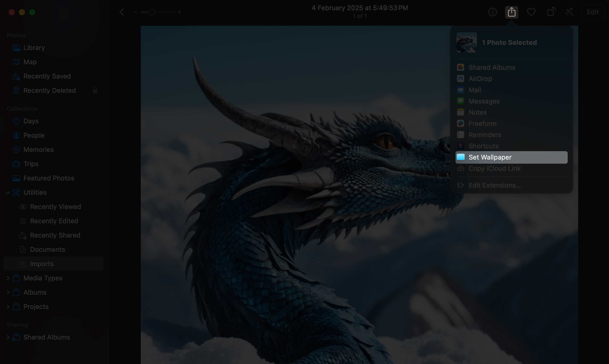Open the photo Info panel
This screenshot has width=609, height=364.
coord(492,12)
